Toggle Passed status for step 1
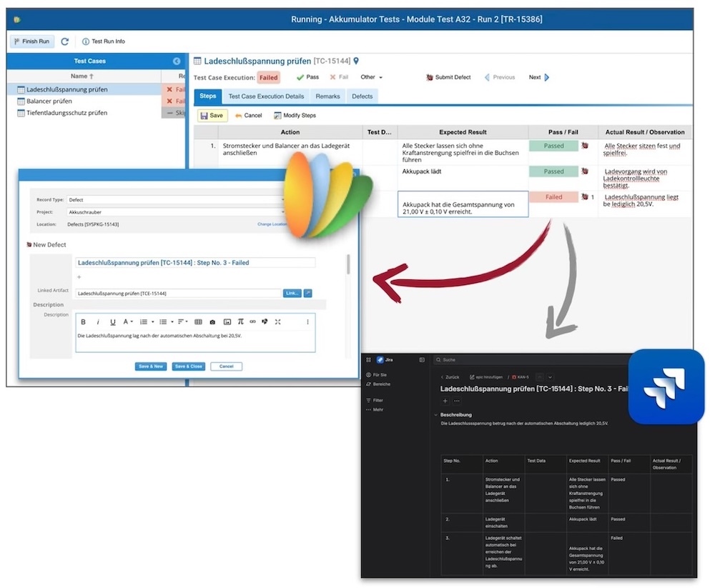The image size is (710, 588). [553, 146]
